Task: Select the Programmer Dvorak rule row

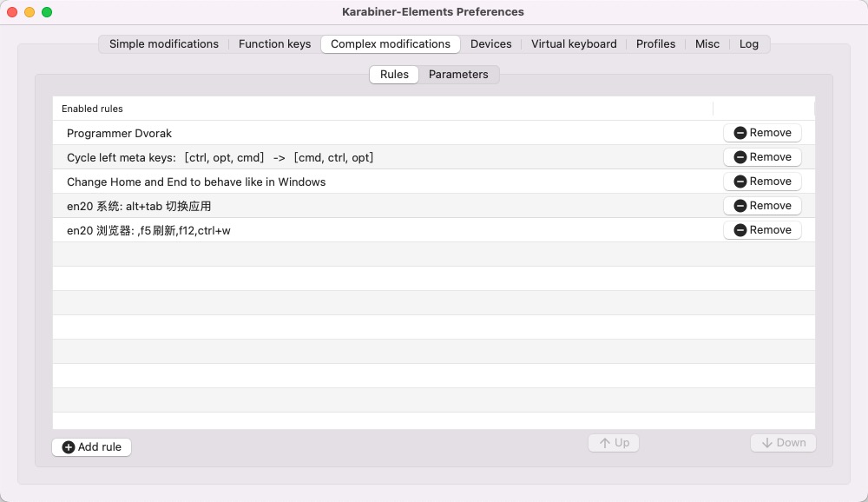Action: (433, 133)
